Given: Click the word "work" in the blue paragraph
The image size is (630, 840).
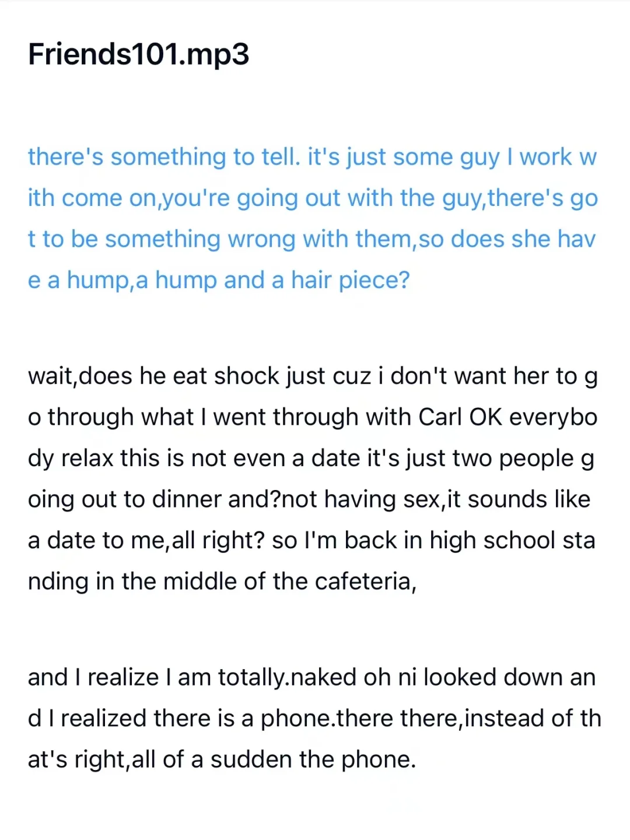Looking at the screenshot, I should pos(546,157).
